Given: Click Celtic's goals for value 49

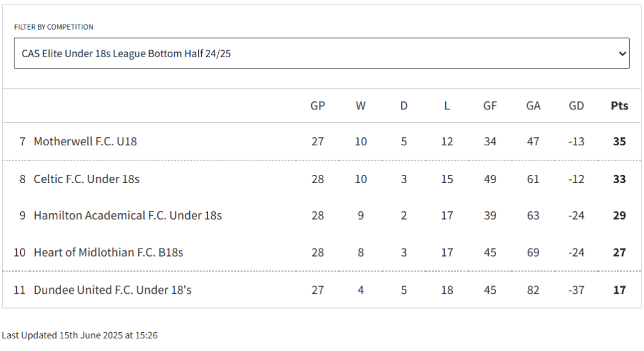Looking at the screenshot, I should coord(490,179).
